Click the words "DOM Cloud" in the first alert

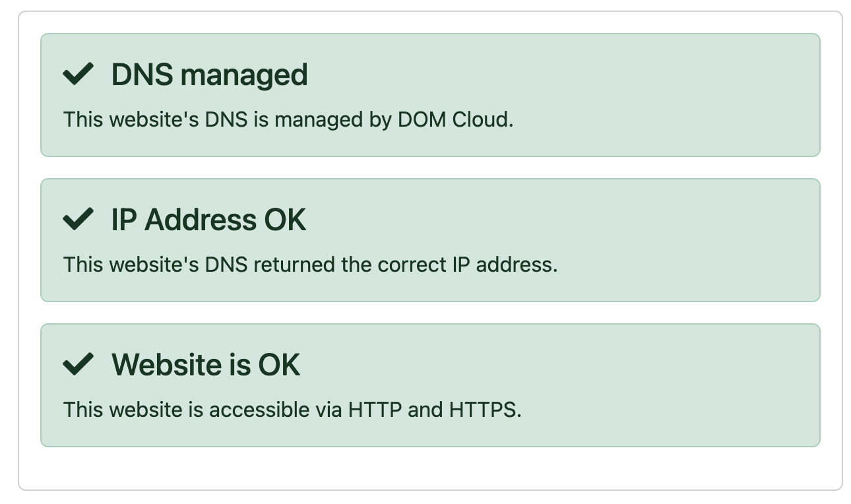455,120
